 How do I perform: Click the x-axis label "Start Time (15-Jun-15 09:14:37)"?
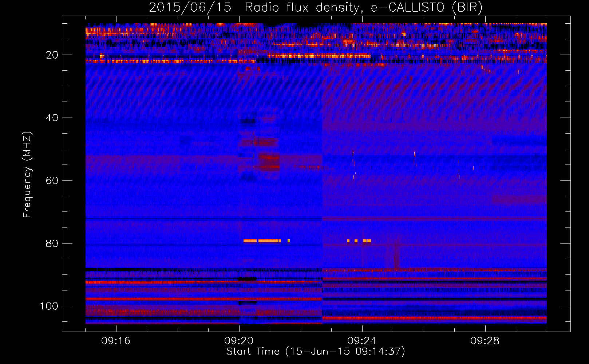point(316,351)
